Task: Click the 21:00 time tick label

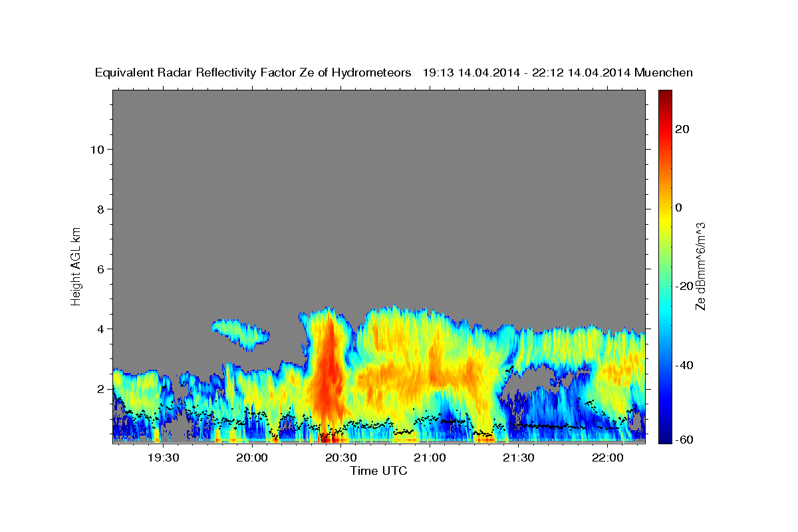Action: coord(430,458)
